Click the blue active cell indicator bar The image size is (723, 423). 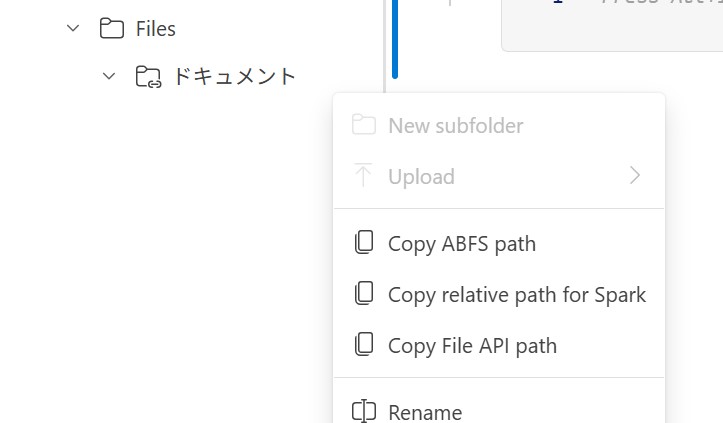point(395,39)
